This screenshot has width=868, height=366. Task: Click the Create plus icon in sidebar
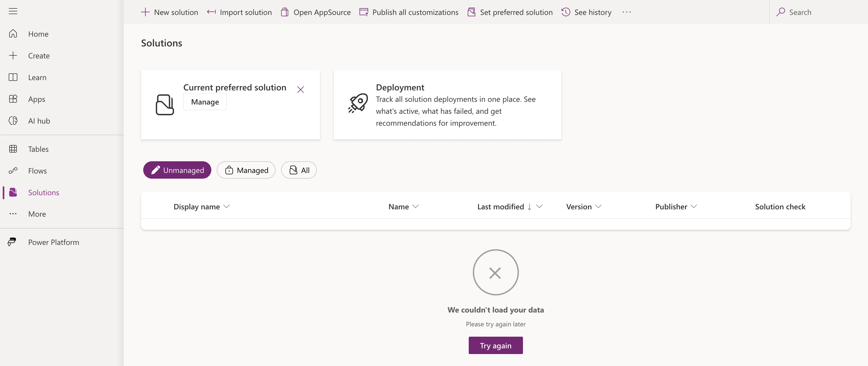(13, 55)
